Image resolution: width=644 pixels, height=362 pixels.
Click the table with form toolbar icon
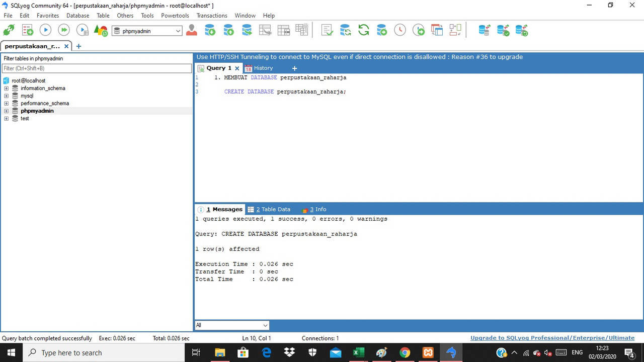283,30
